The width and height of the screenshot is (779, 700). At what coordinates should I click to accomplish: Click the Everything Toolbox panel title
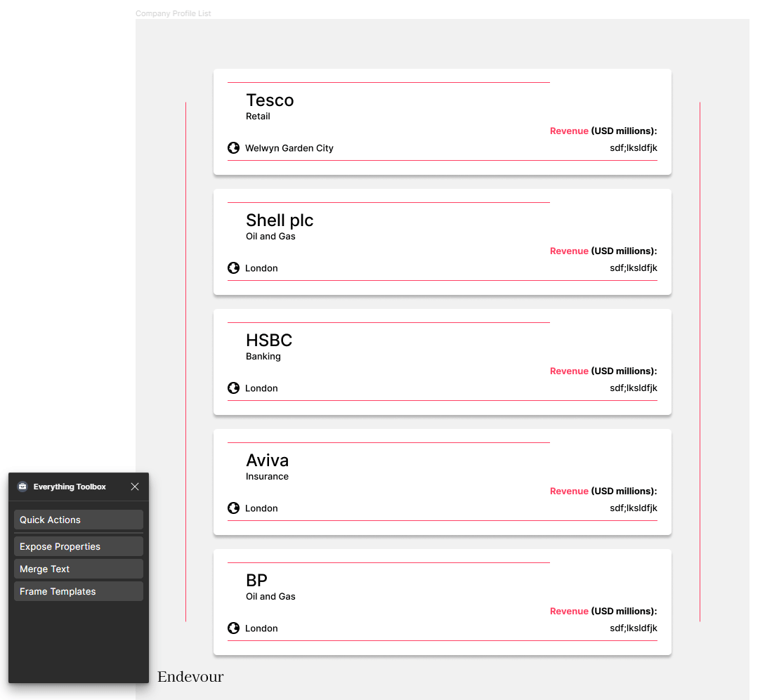pos(70,487)
